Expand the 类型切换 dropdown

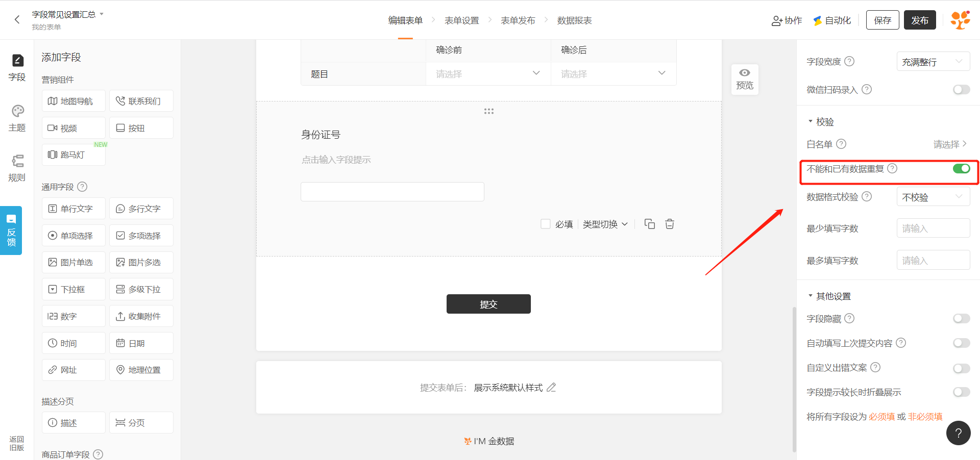(x=605, y=224)
